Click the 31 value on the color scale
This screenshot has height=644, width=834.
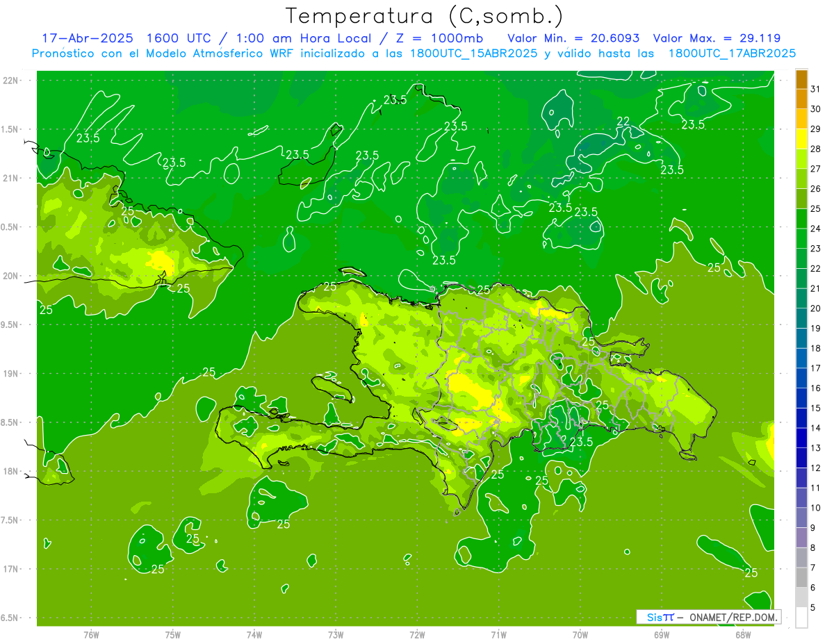click(816, 89)
